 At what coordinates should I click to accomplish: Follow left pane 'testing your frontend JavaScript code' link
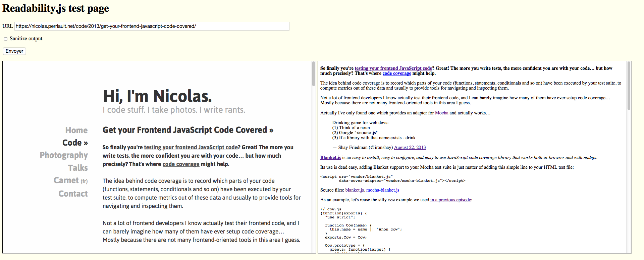tap(191, 147)
